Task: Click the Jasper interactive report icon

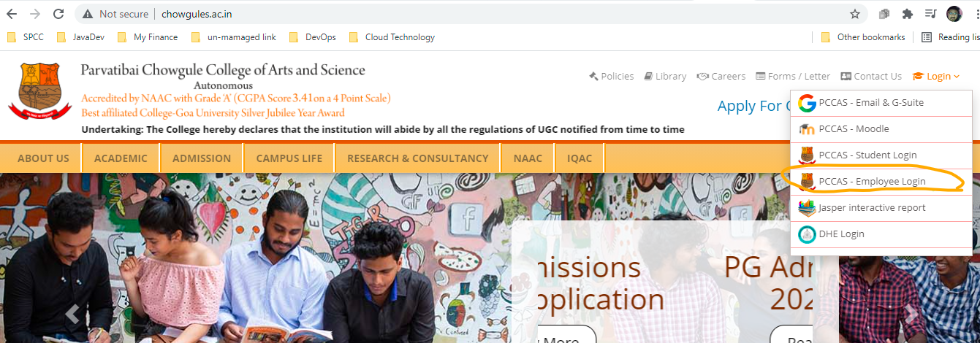Action: point(807,208)
